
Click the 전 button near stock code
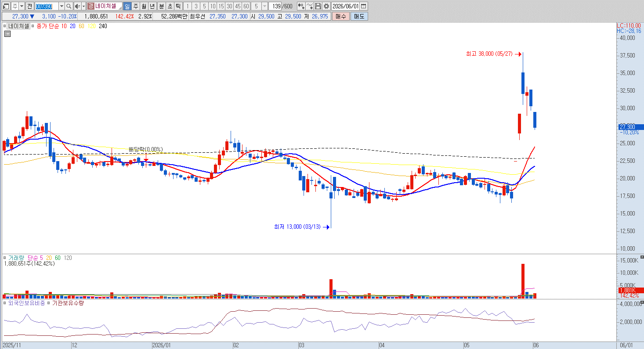click(x=29, y=6)
